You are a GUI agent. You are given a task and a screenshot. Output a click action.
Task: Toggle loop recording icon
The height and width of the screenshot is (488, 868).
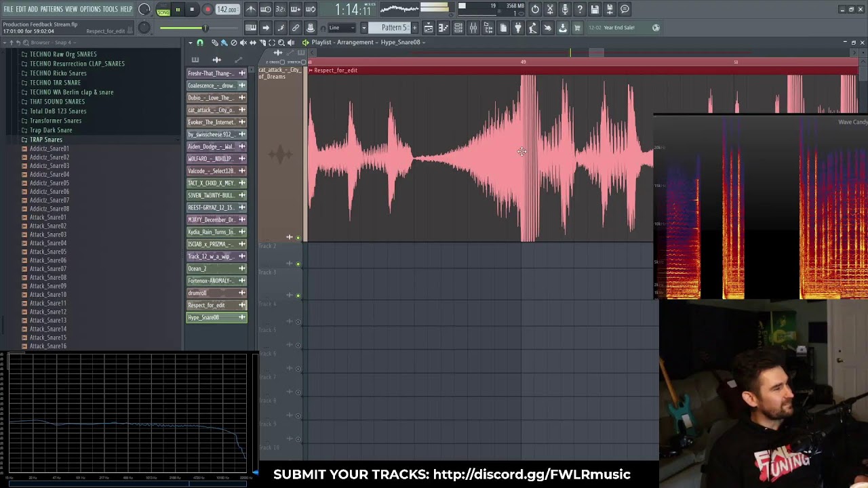pos(311,9)
